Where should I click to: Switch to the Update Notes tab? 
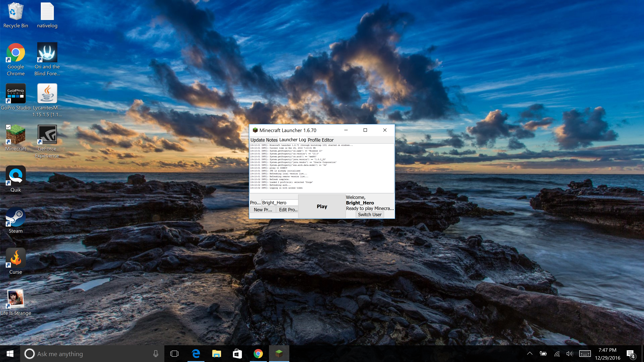[264, 140]
